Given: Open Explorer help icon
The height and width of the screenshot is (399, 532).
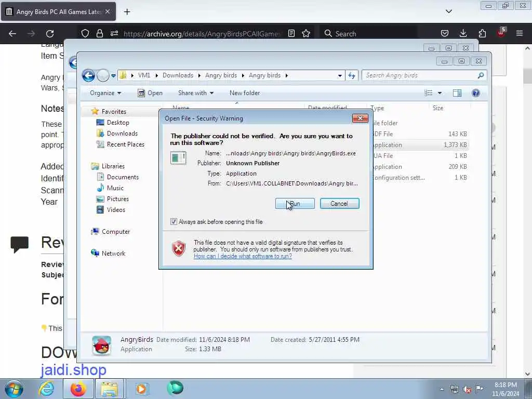Looking at the screenshot, I should pyautogui.click(x=476, y=93).
